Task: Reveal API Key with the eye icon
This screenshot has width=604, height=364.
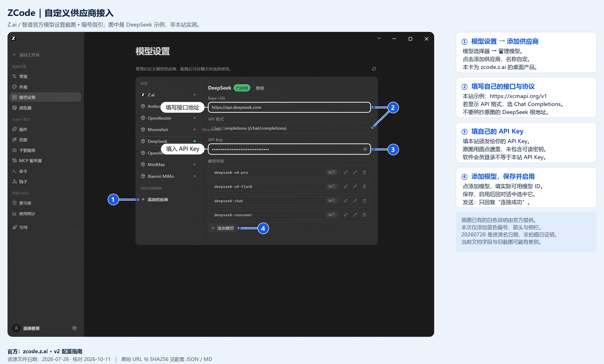Action: 365,149
